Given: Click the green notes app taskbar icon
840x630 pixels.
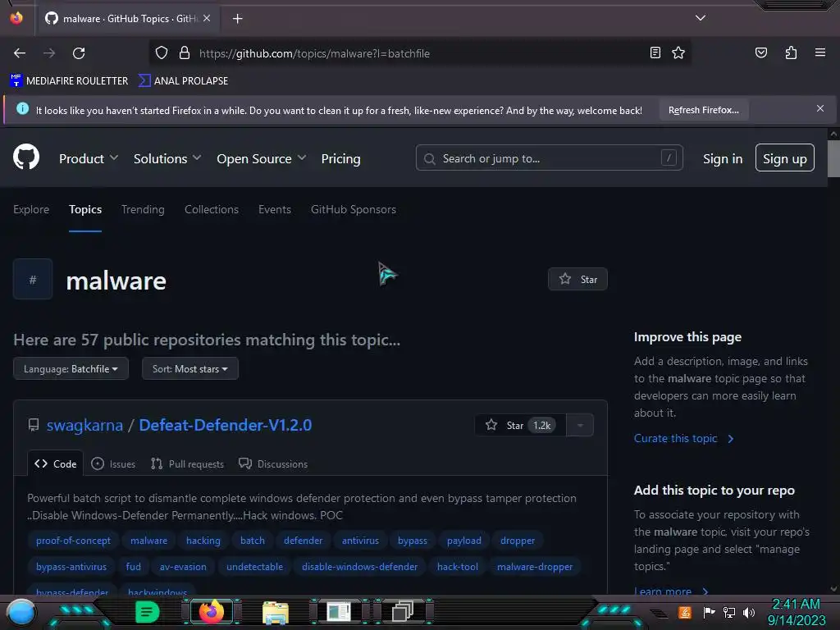Looking at the screenshot, I should click(148, 612).
